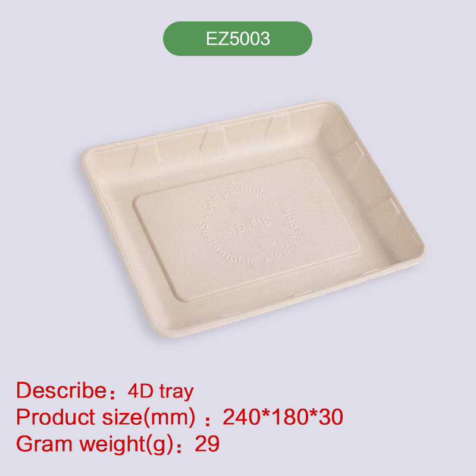Click the EZ5003 model number text
The width and height of the screenshot is (476, 476).
click(237, 39)
